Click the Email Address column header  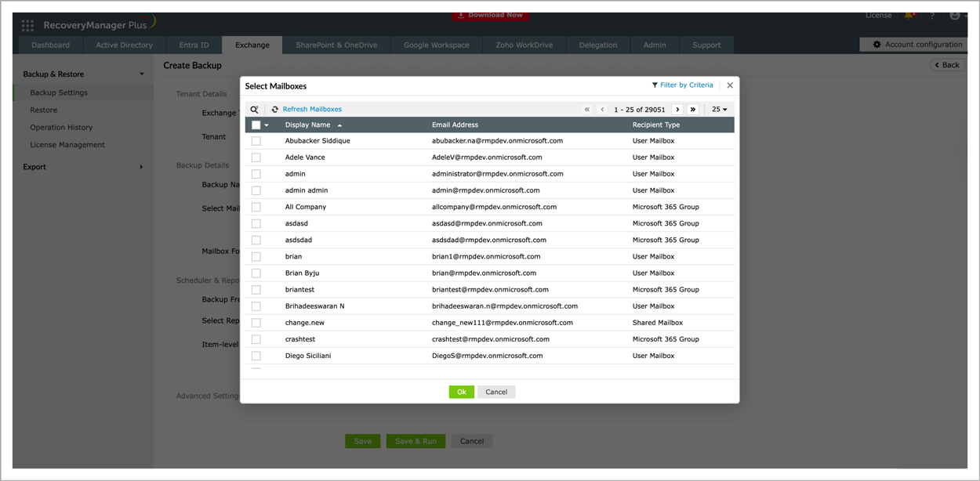click(455, 125)
